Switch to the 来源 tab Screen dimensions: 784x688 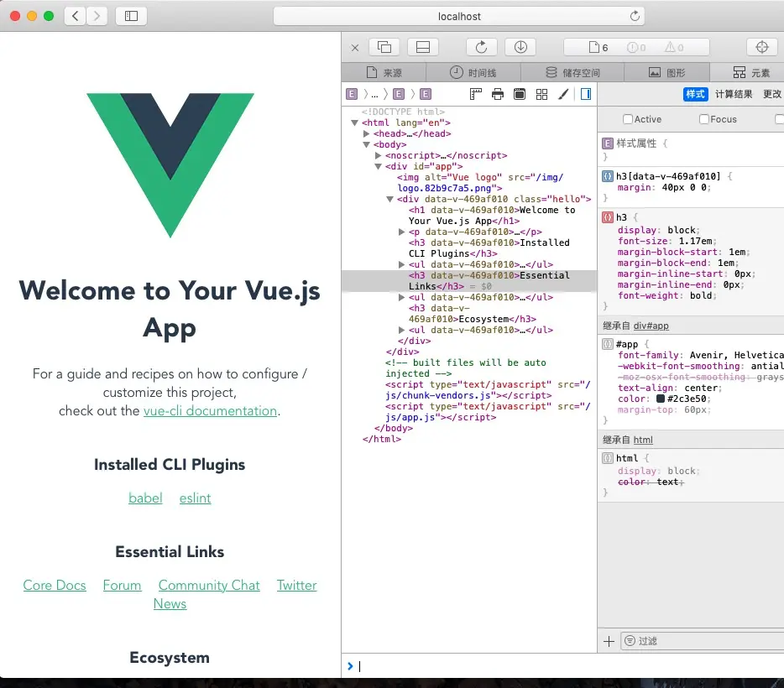click(384, 72)
